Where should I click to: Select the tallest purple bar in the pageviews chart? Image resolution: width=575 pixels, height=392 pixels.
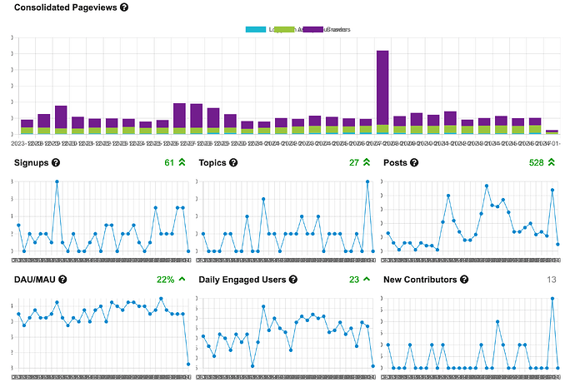382,88
